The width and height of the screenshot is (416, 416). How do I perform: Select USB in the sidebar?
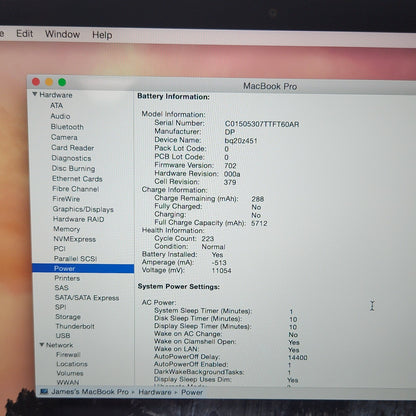(x=63, y=336)
